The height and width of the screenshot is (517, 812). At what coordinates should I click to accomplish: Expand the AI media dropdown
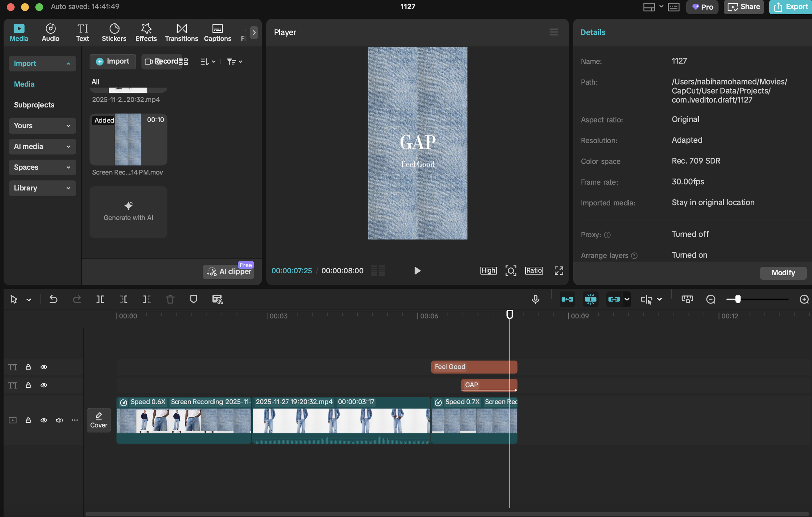tap(42, 147)
